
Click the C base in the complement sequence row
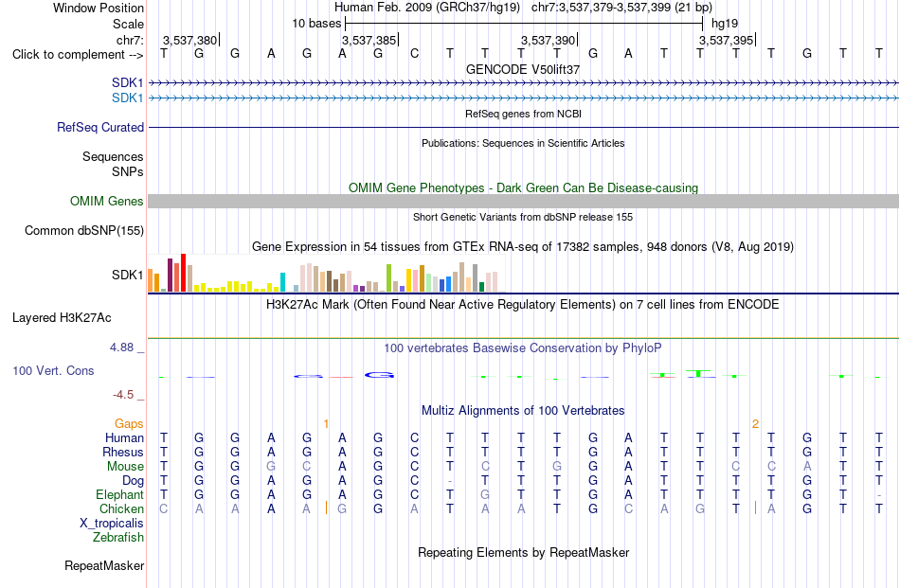click(x=414, y=54)
